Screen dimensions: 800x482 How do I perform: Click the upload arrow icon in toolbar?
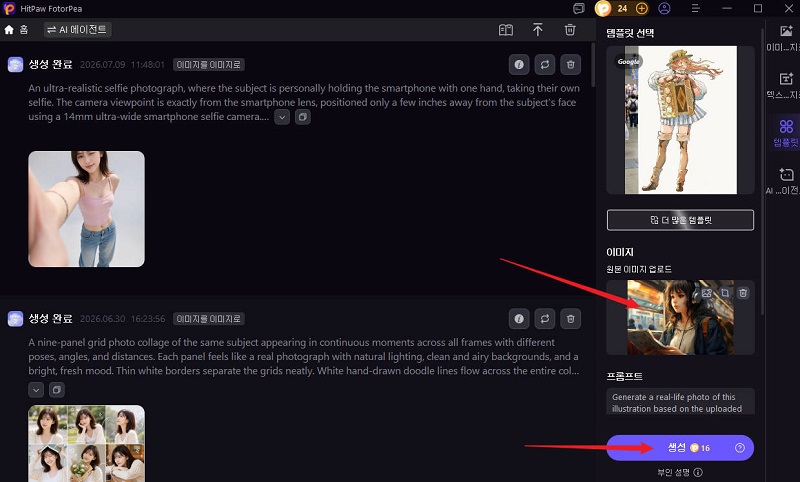pos(538,30)
